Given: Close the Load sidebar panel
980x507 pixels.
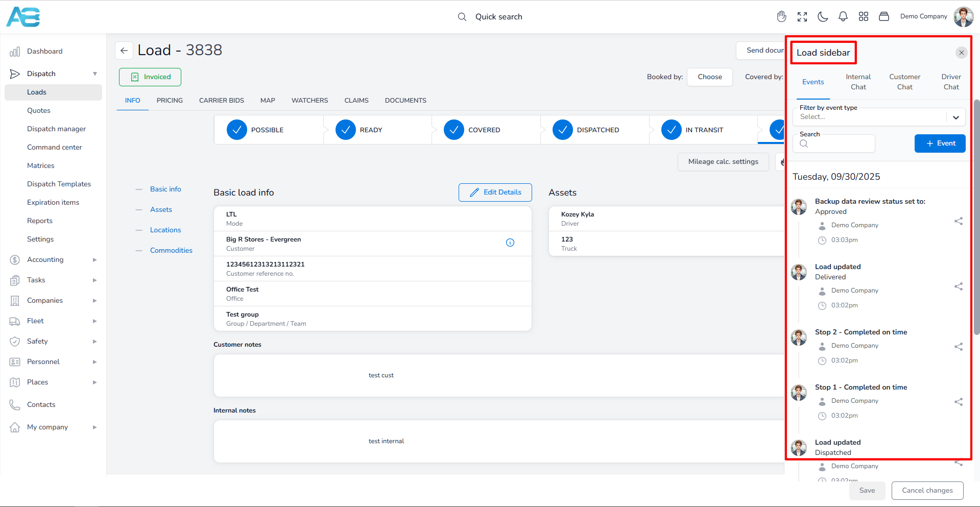Looking at the screenshot, I should tap(961, 53).
